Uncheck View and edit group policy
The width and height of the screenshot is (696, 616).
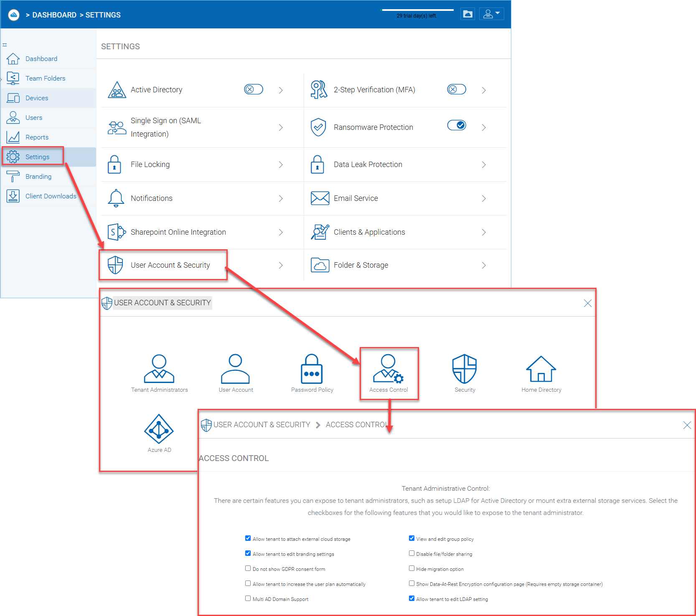click(412, 538)
